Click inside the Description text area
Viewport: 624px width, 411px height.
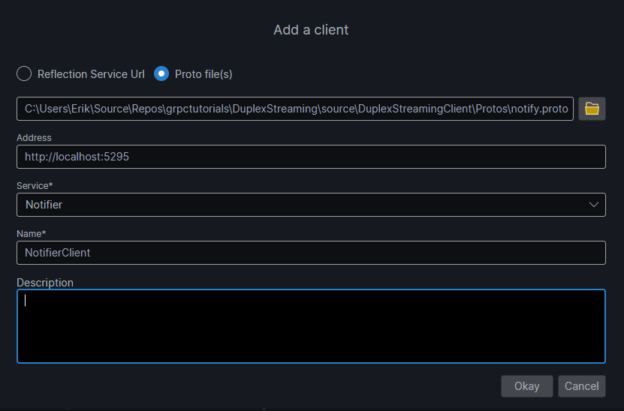tap(311, 326)
